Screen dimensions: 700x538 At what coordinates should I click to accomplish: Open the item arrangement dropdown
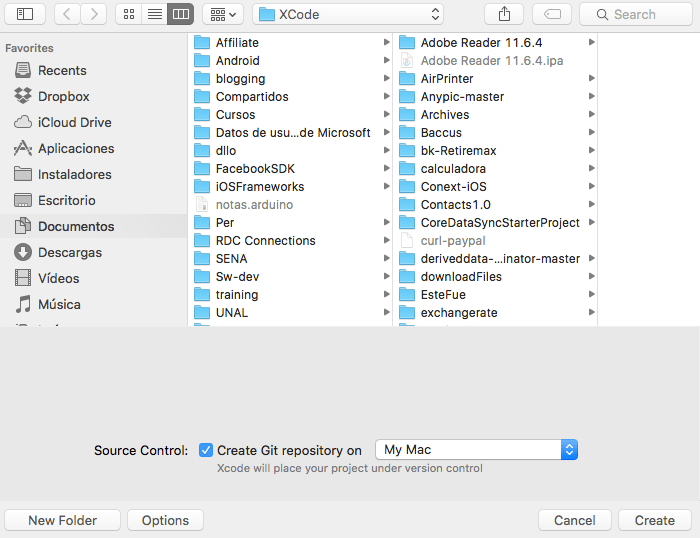(x=222, y=14)
